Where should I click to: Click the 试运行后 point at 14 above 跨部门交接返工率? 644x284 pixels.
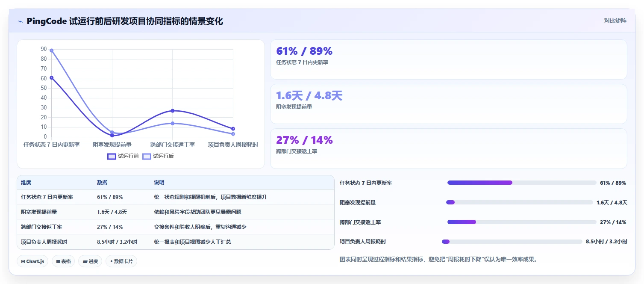pos(173,123)
